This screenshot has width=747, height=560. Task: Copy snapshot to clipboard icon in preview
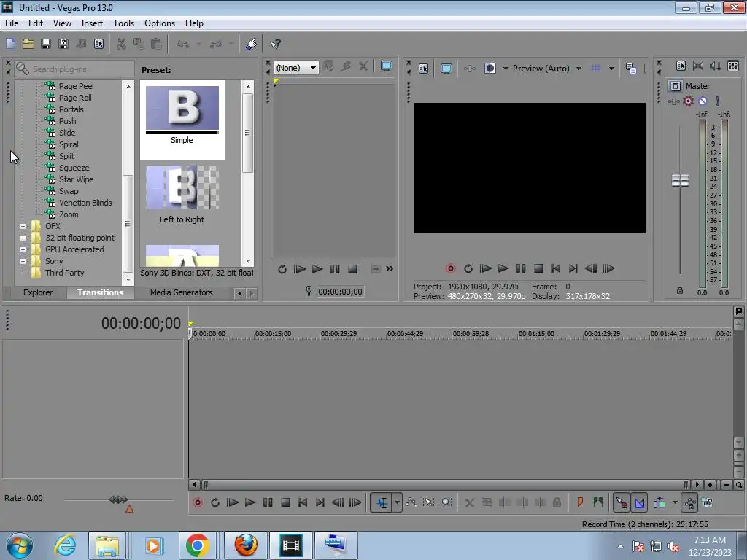(x=631, y=69)
